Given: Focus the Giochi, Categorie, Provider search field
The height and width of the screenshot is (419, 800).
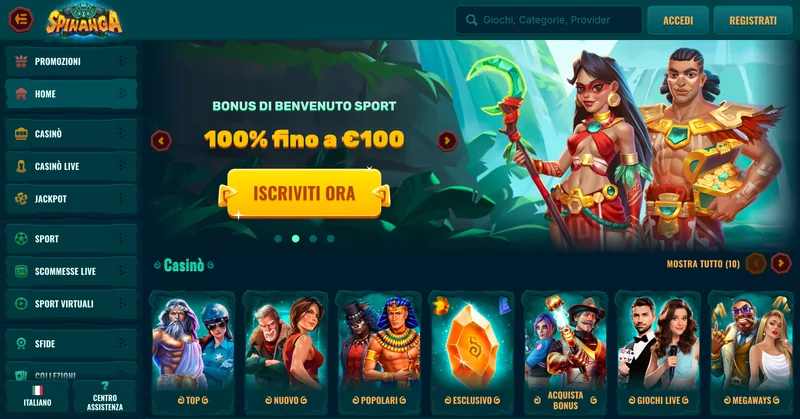Looking at the screenshot, I should (548, 20).
